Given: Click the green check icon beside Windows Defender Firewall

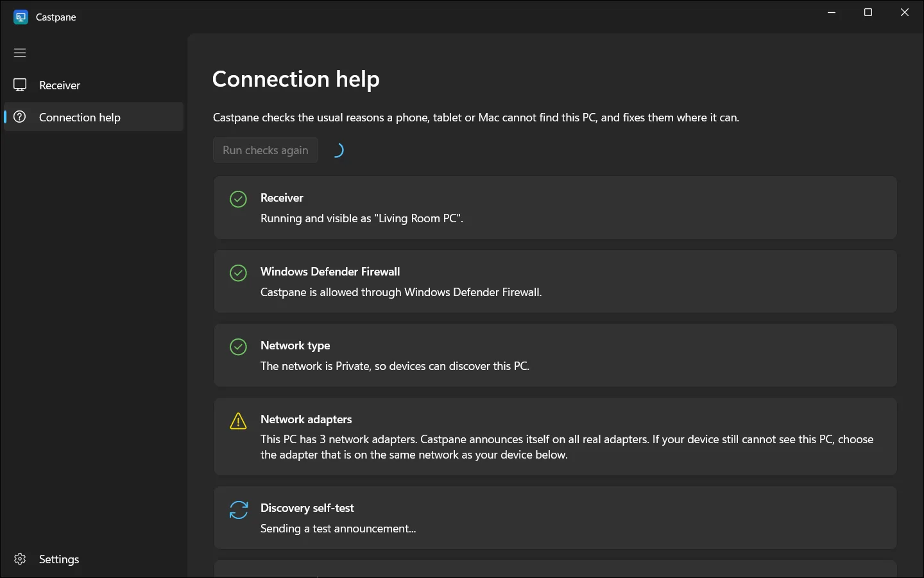Looking at the screenshot, I should [238, 273].
